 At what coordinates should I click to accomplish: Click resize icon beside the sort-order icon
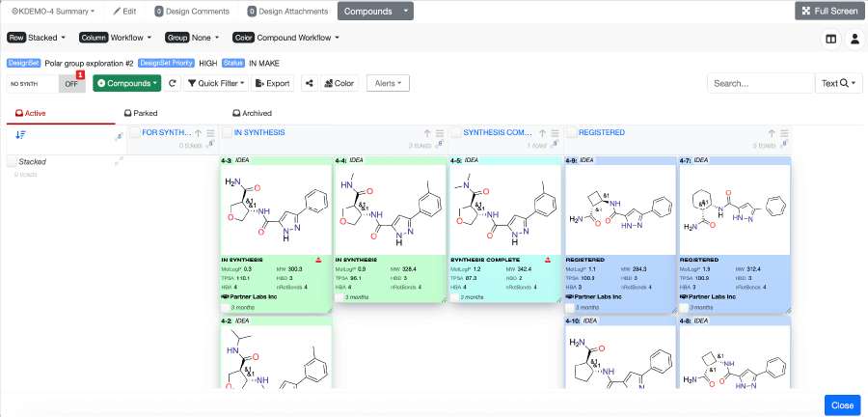[x=119, y=137]
